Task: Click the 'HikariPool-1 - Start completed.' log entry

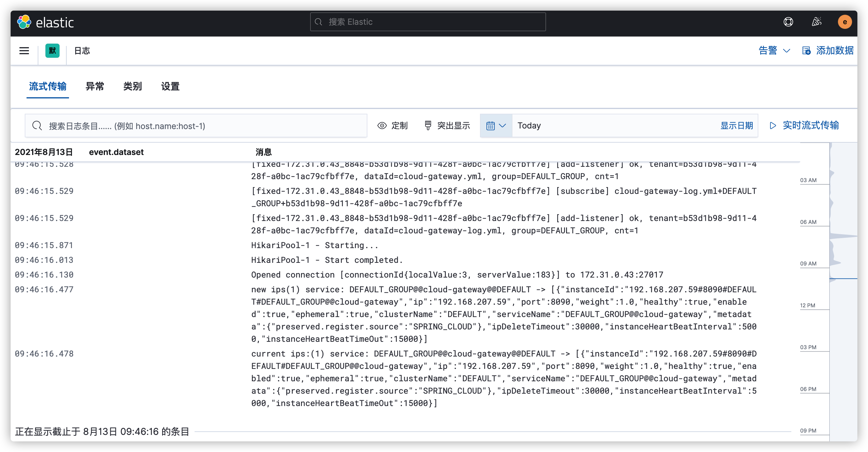Action: coord(327,260)
